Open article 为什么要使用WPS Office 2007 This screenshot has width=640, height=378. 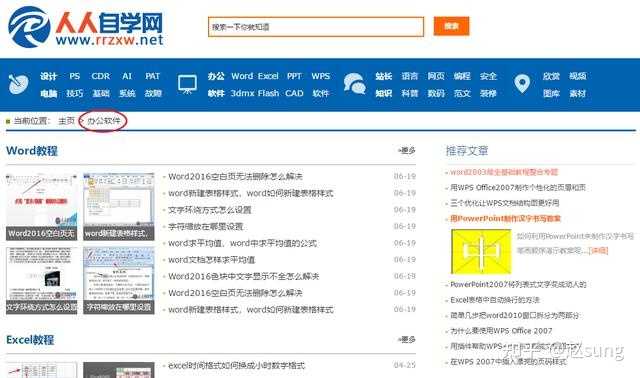[x=501, y=331]
